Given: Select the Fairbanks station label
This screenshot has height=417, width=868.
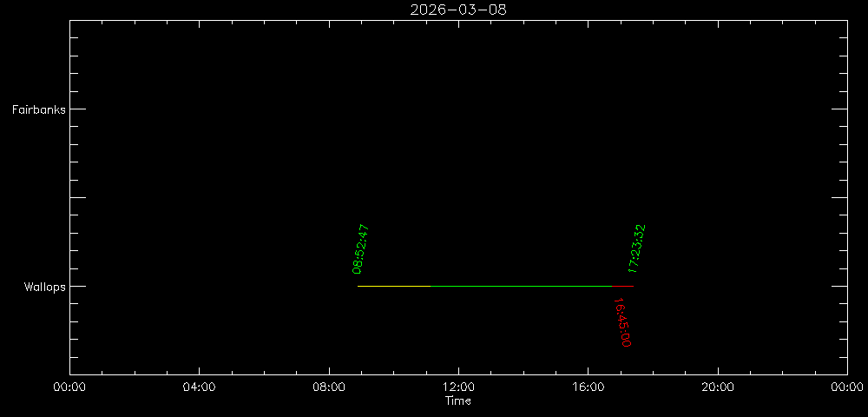Looking at the screenshot, I should coord(37,109).
